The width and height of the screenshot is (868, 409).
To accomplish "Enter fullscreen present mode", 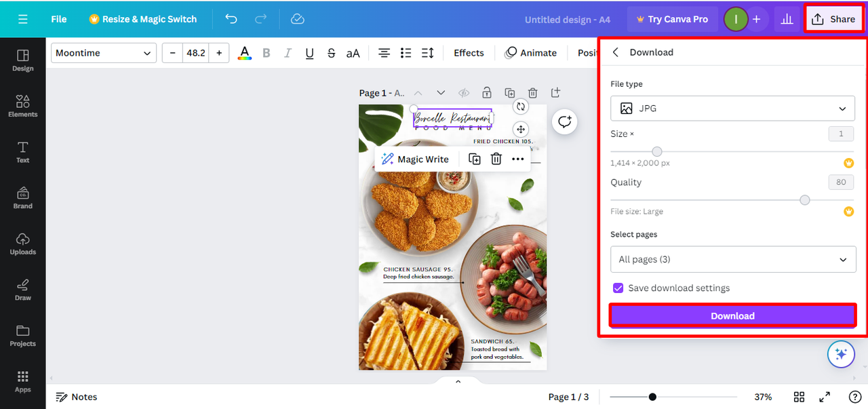I will (x=825, y=397).
